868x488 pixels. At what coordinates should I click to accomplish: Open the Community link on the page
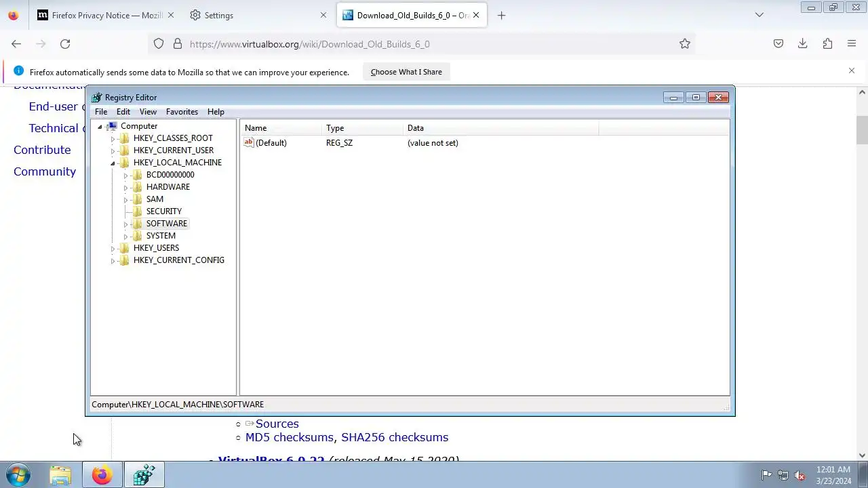pyautogui.click(x=45, y=171)
